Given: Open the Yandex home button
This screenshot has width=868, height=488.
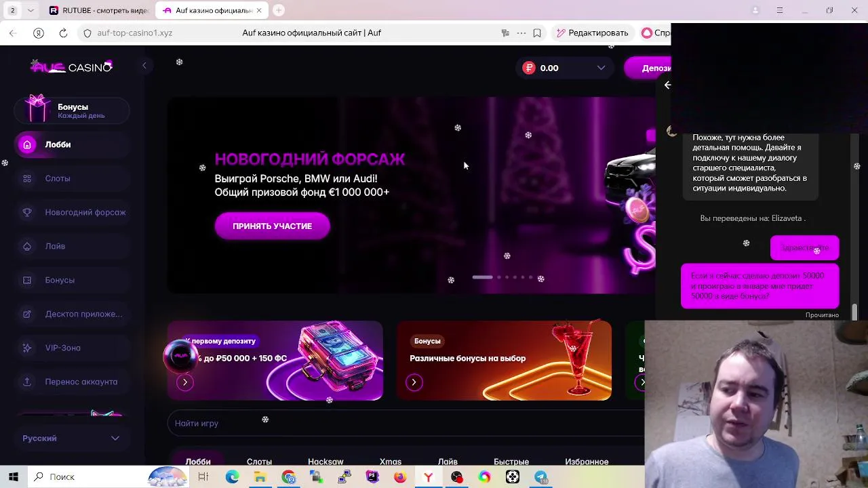Looking at the screenshot, I should click(39, 33).
